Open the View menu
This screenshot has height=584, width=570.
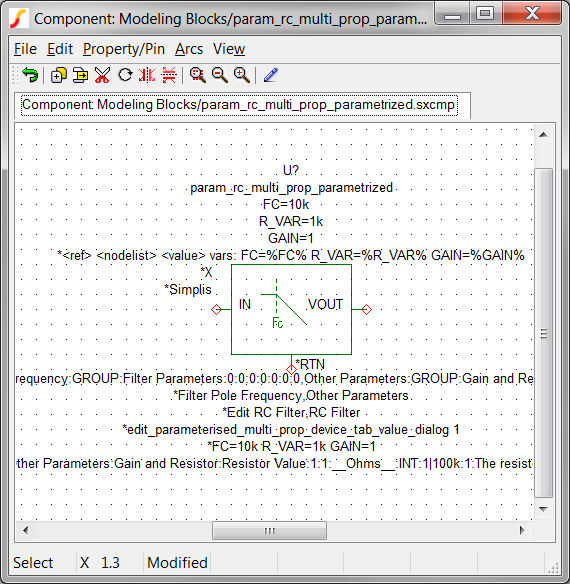229,49
